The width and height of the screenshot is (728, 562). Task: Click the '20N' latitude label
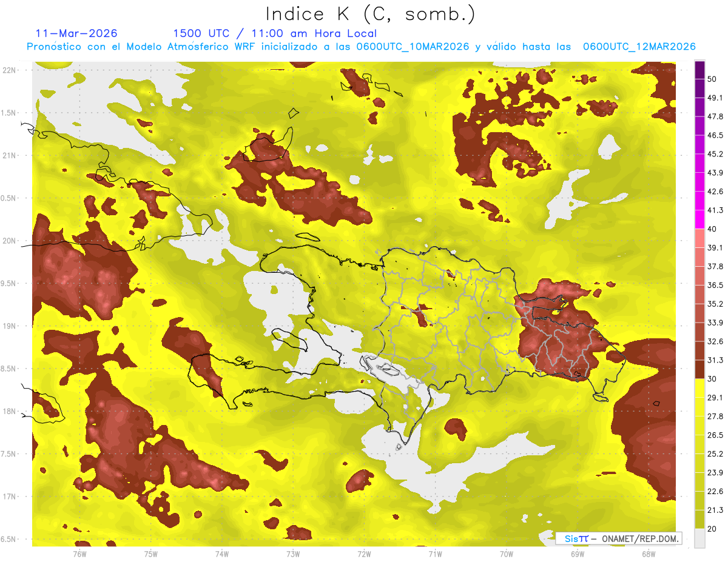point(10,241)
